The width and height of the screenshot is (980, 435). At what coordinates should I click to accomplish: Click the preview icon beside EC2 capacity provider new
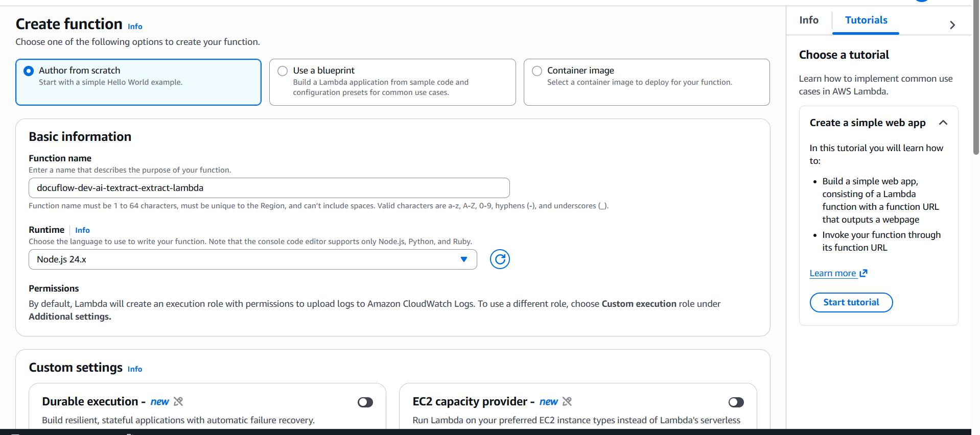pos(567,402)
